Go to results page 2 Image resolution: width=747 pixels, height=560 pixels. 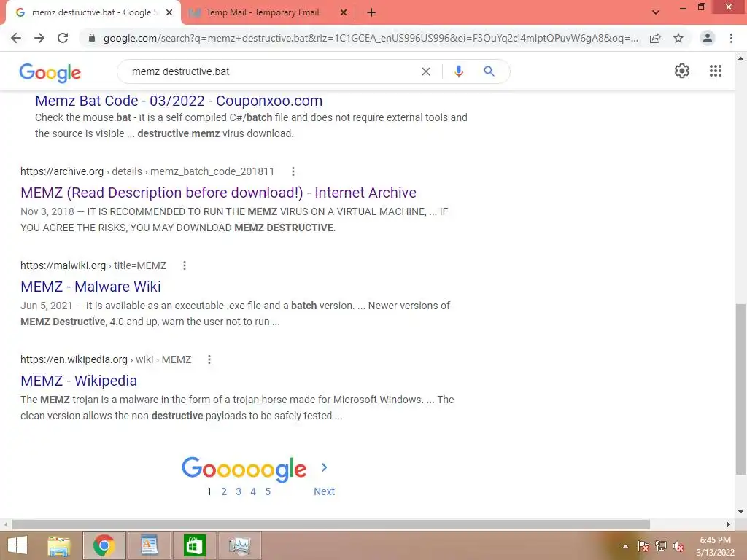click(x=224, y=491)
